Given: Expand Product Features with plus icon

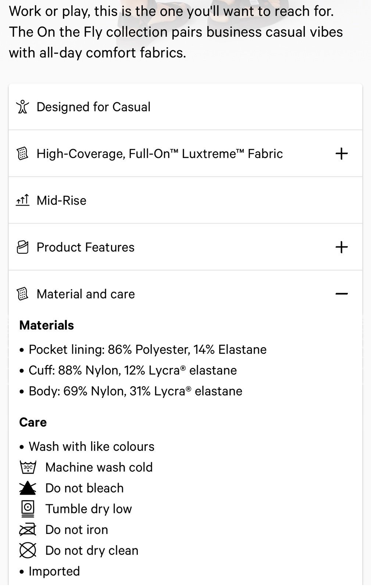Looking at the screenshot, I should tap(342, 247).
